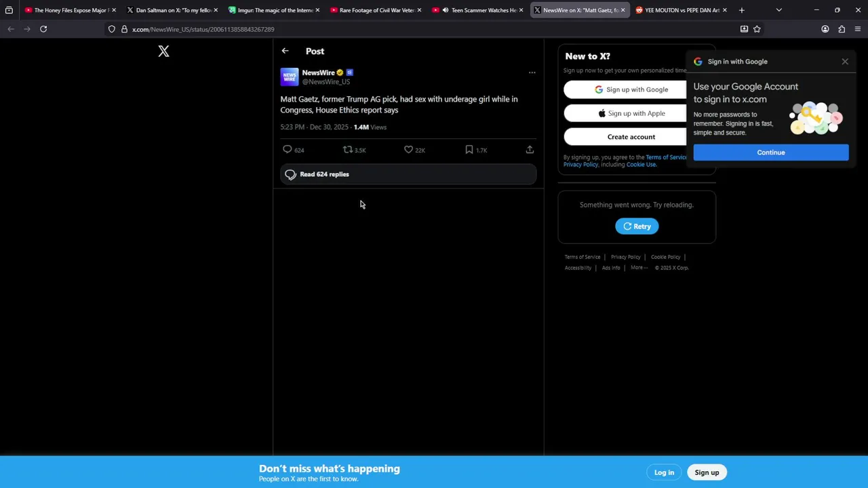The height and width of the screenshot is (488, 868).
Task: Close the Sign in with Google popup
Action: [845, 62]
